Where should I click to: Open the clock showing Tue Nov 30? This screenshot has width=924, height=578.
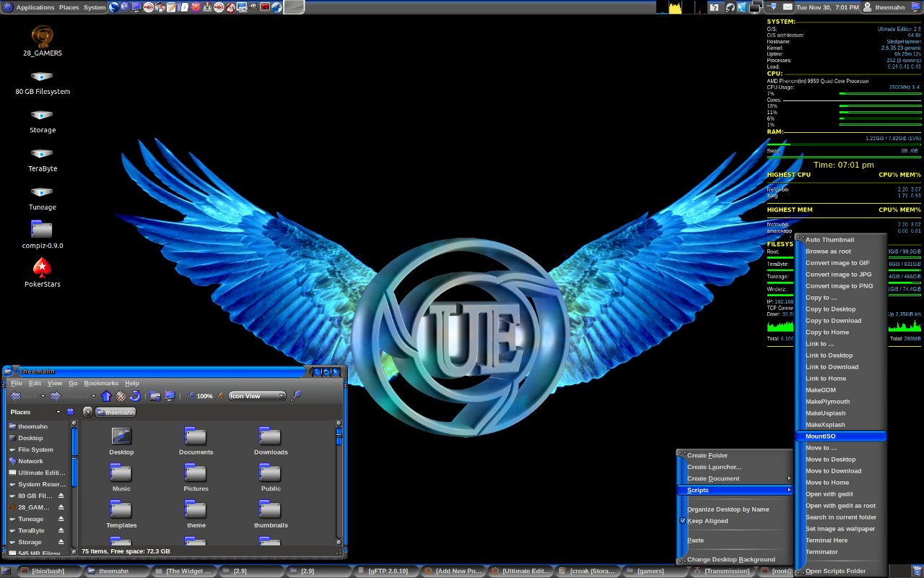point(827,7)
